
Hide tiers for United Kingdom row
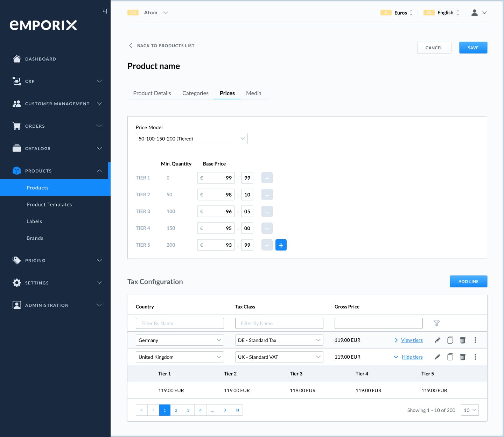click(412, 357)
